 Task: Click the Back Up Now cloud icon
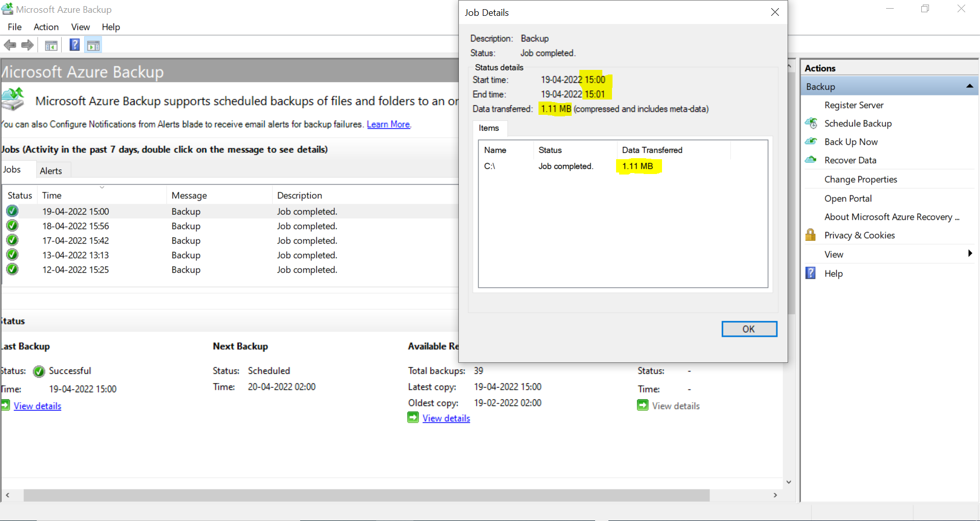coord(811,141)
